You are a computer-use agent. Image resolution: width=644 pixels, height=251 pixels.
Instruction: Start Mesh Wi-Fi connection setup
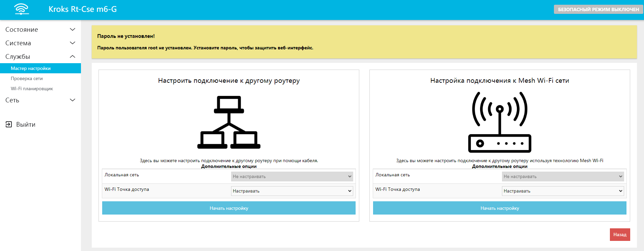click(x=500, y=208)
